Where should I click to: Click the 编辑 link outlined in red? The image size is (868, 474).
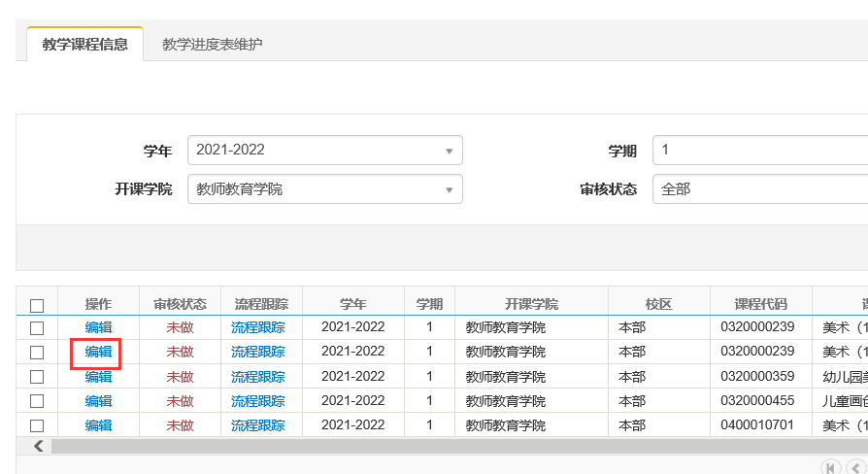[x=98, y=352]
